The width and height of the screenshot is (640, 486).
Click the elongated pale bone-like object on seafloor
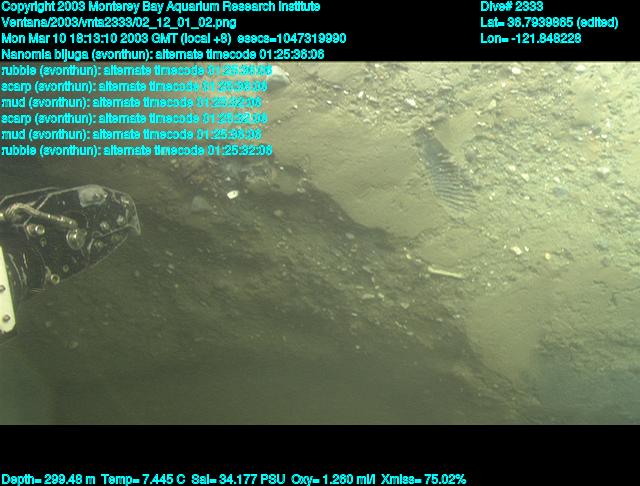click(x=445, y=272)
